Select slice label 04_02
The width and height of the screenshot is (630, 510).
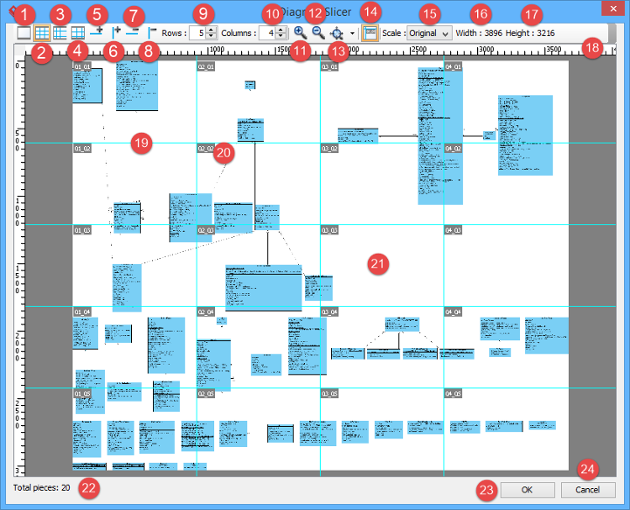(x=453, y=148)
